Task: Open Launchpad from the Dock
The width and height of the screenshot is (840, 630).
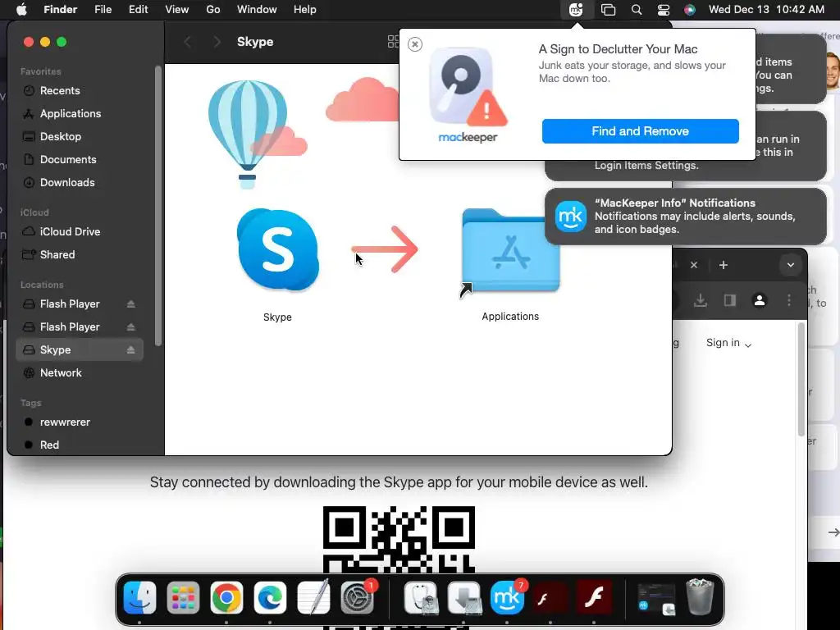Action: pos(183,597)
